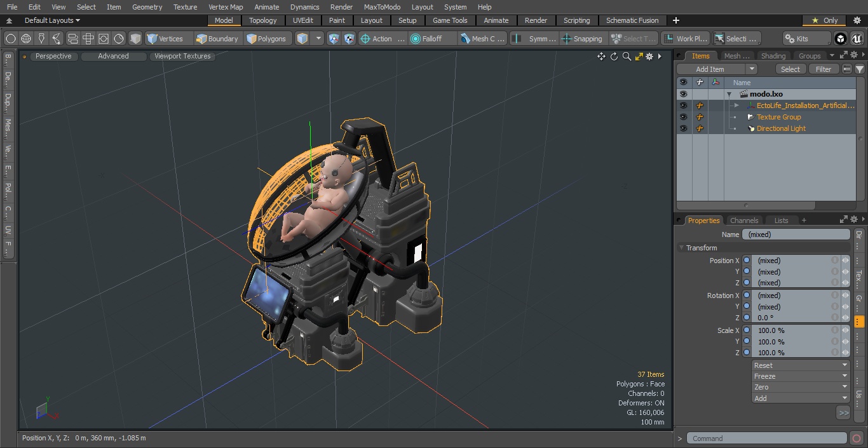Image resolution: width=868 pixels, height=448 pixels.
Task: Click the viewport pan move icon
Action: [601, 57]
